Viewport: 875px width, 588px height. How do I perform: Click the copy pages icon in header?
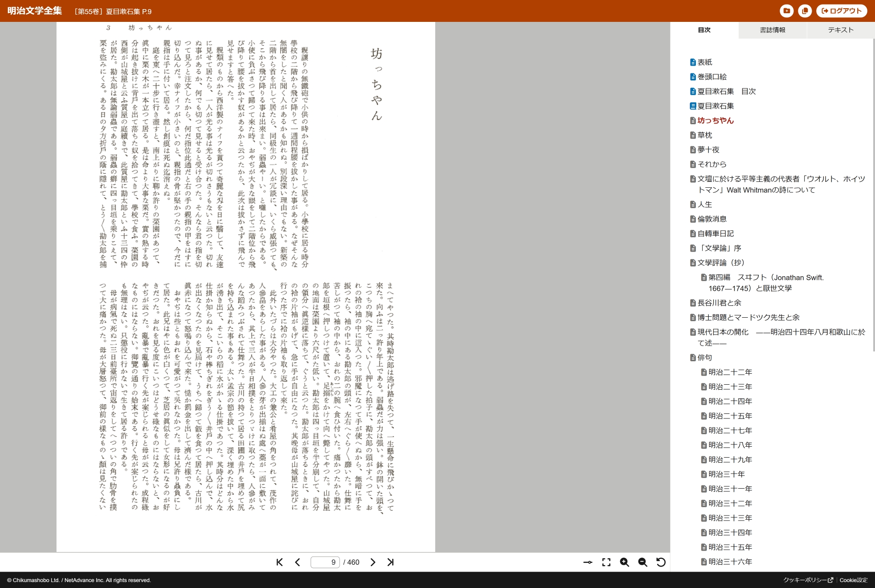(805, 11)
